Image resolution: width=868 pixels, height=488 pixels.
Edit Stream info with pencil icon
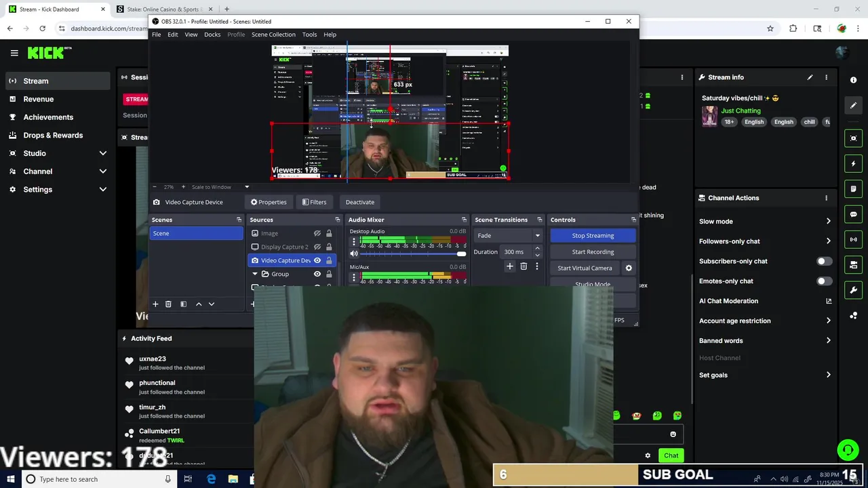810,77
